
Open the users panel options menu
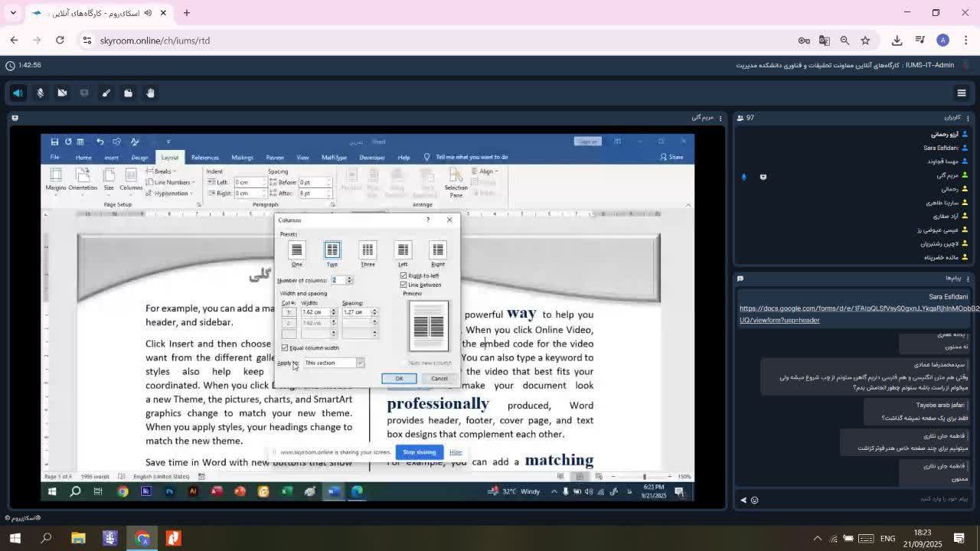click(x=968, y=118)
